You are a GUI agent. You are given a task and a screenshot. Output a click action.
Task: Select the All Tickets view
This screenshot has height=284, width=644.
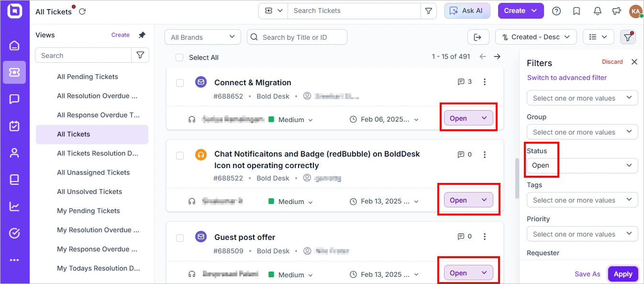point(92,135)
